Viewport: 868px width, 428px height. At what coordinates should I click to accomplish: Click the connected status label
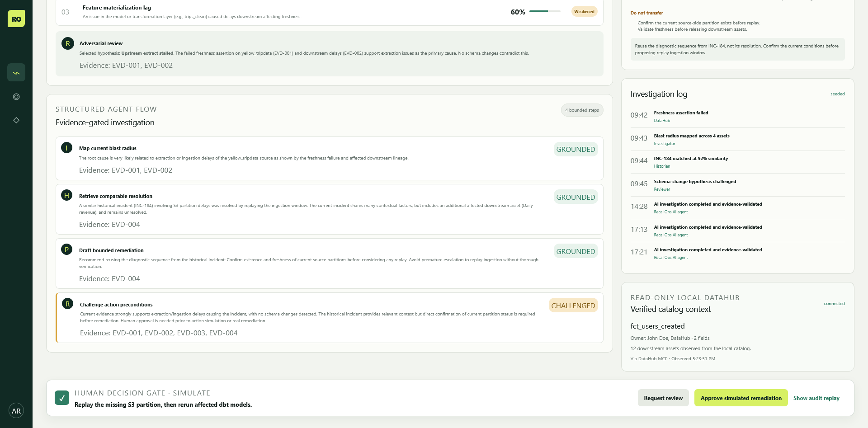(x=834, y=304)
